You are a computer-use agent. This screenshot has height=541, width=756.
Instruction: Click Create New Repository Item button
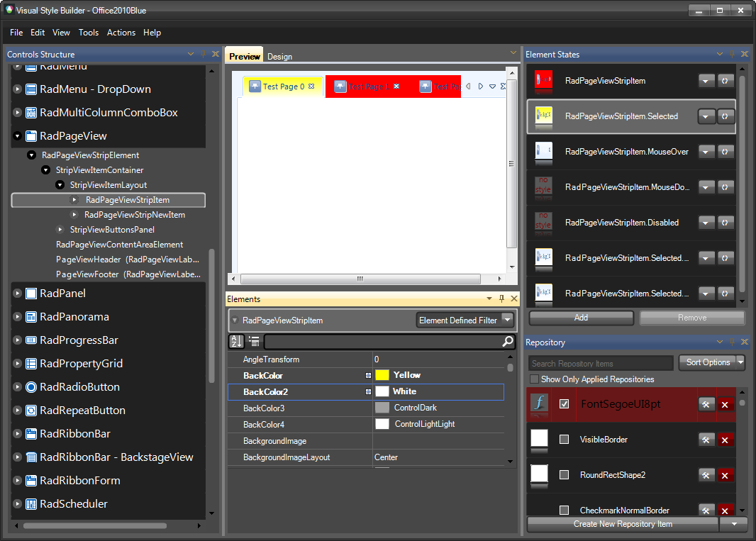(x=623, y=524)
